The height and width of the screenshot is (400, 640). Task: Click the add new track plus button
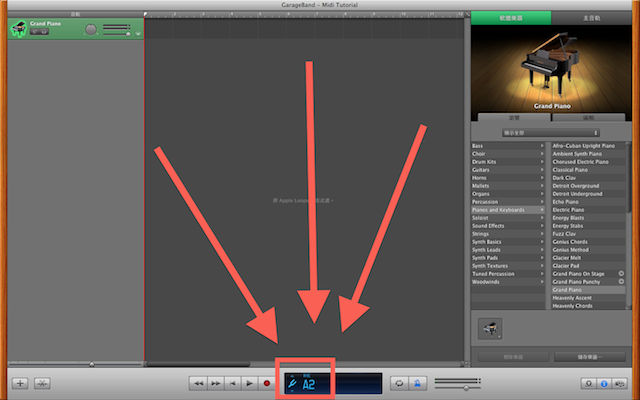(20, 383)
